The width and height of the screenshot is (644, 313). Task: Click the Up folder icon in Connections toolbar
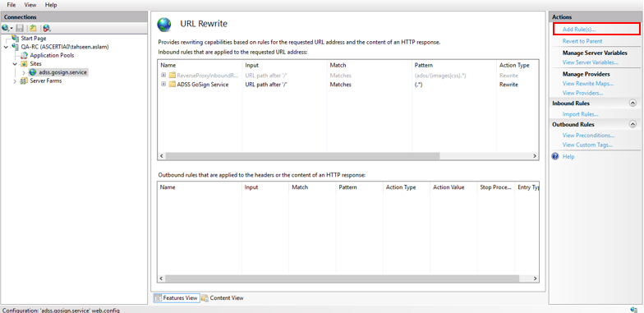(33, 28)
